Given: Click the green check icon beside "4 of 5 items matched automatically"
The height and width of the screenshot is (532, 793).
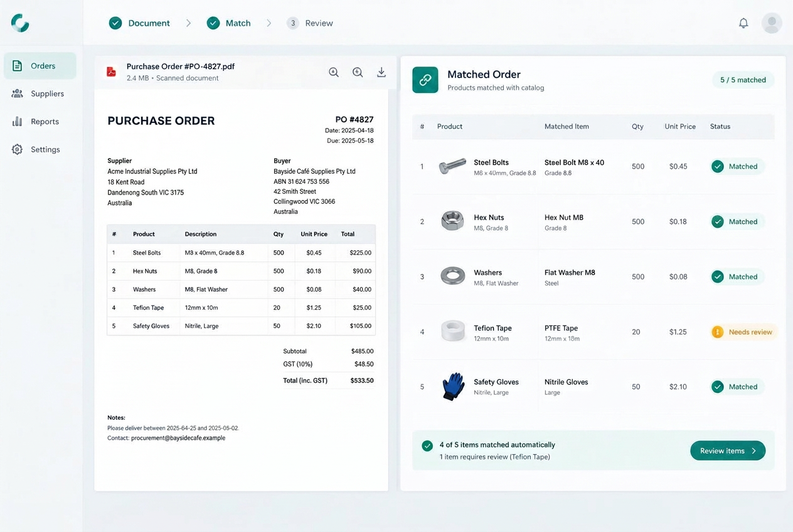Looking at the screenshot, I should pos(427,445).
